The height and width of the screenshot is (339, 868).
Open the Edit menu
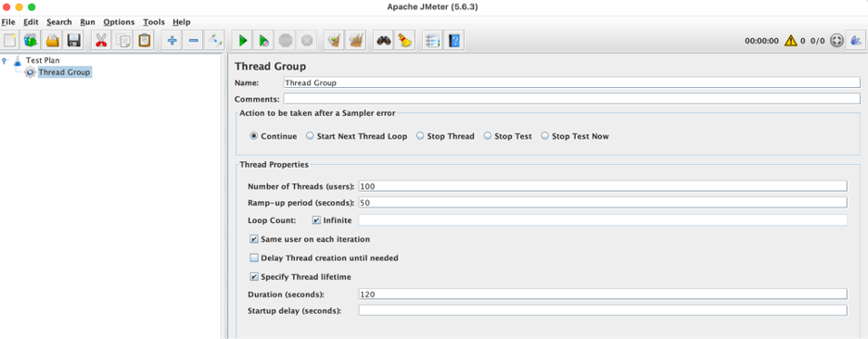click(31, 22)
